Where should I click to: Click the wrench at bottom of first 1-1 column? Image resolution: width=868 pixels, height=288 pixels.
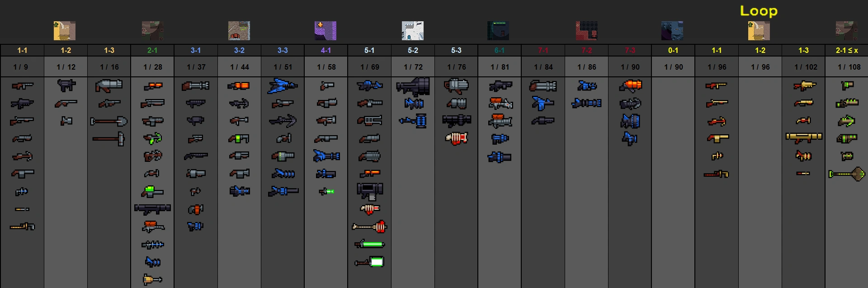(22, 226)
